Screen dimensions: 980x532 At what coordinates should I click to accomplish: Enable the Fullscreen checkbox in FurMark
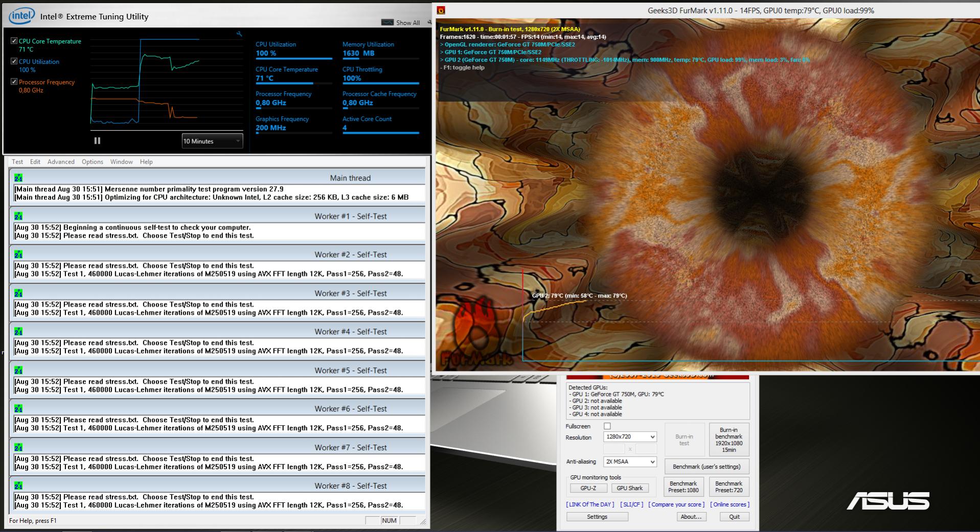(607, 426)
